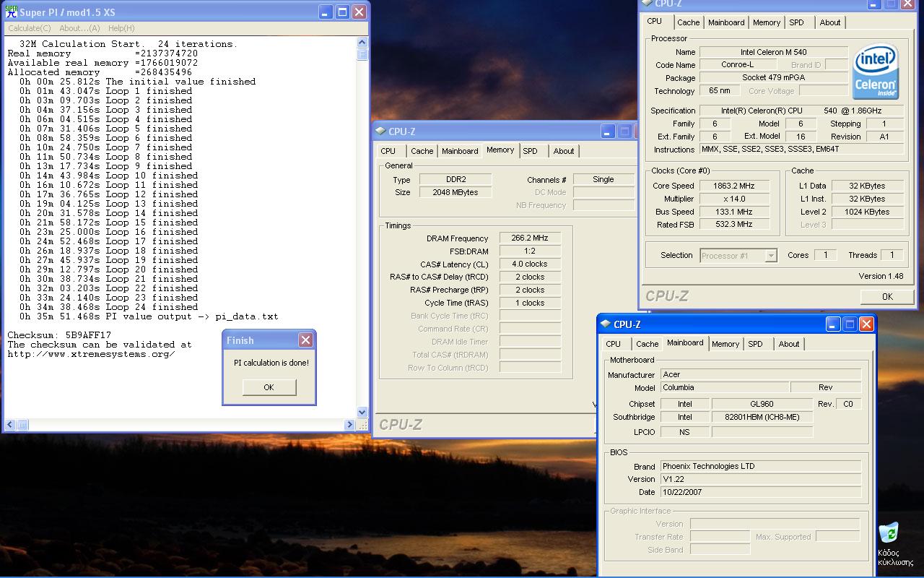
Task: Click the Intel Celeron inside logo
Action: [876, 72]
